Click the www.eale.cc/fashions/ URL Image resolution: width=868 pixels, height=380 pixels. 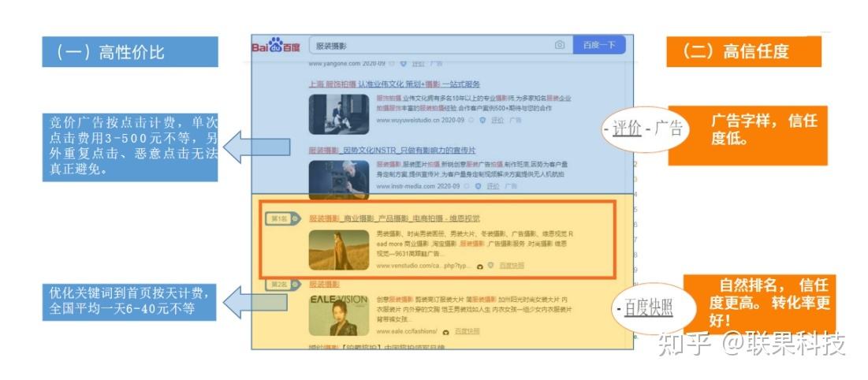pyautogui.click(x=407, y=331)
